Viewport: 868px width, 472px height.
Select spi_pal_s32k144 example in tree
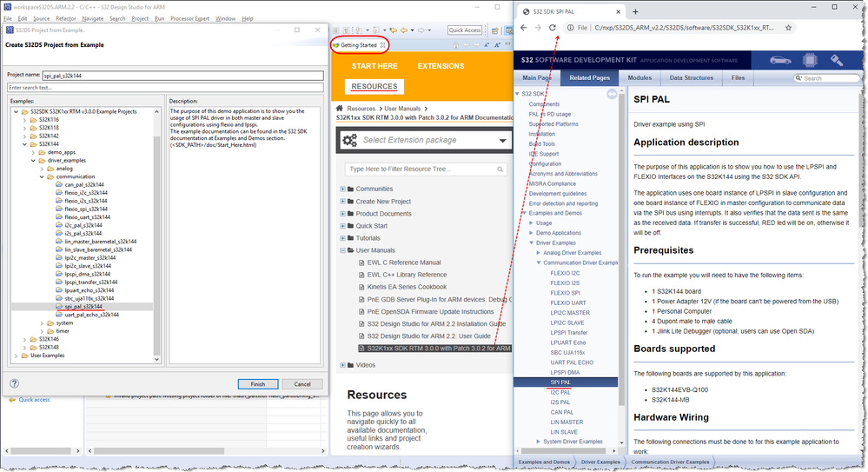[83, 306]
